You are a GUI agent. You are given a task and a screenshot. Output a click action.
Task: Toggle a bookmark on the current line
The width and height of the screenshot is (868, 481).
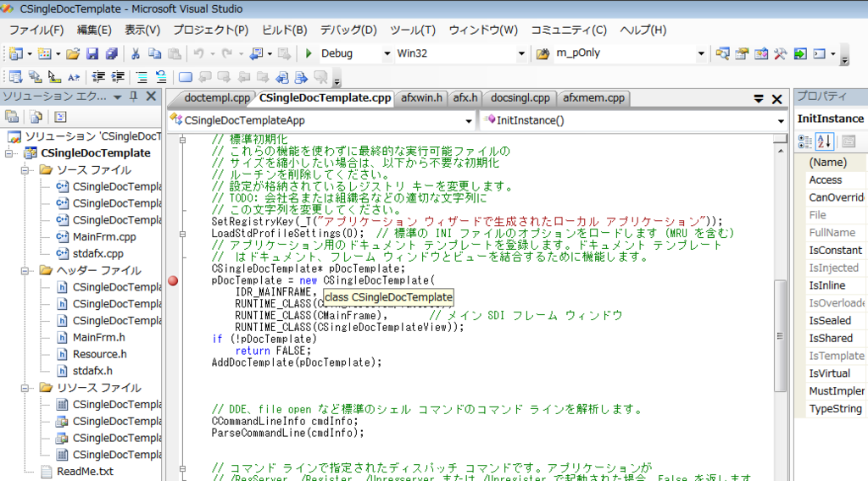tap(186, 77)
